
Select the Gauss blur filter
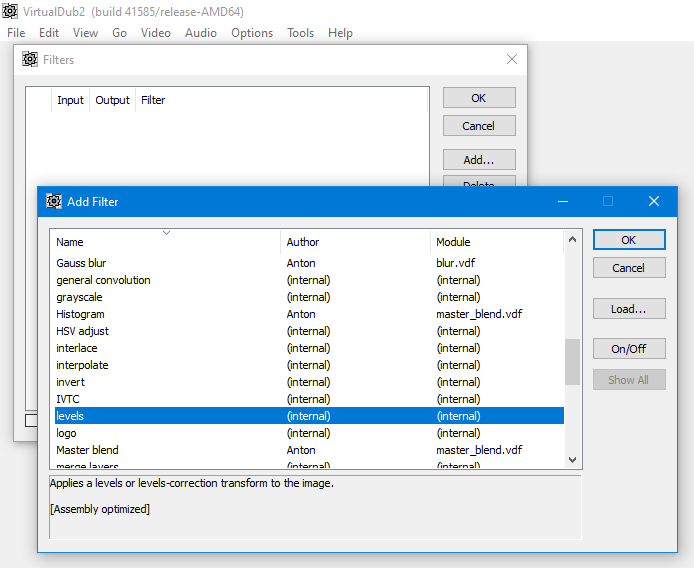point(309,263)
